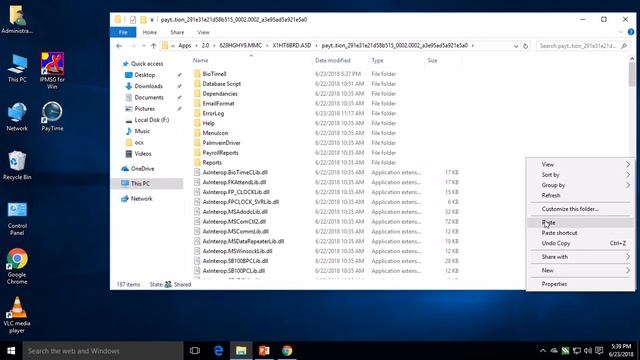The width and height of the screenshot is (640, 360).
Task: Select Undo Copy in context menu
Action: pos(580,243)
